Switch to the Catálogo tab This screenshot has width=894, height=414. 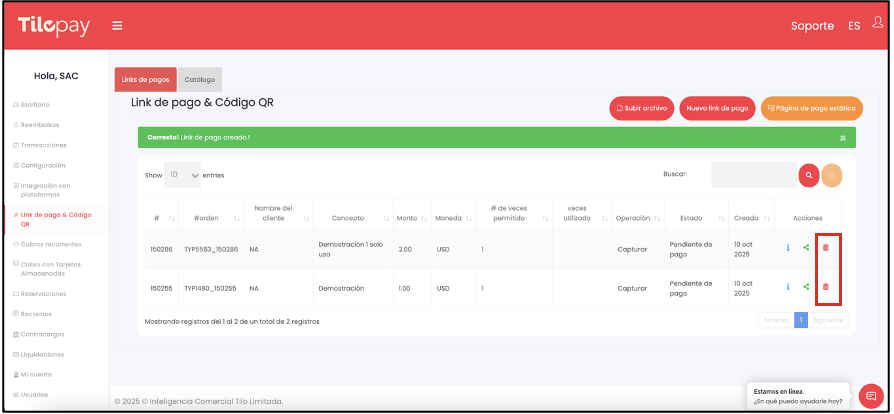(200, 79)
